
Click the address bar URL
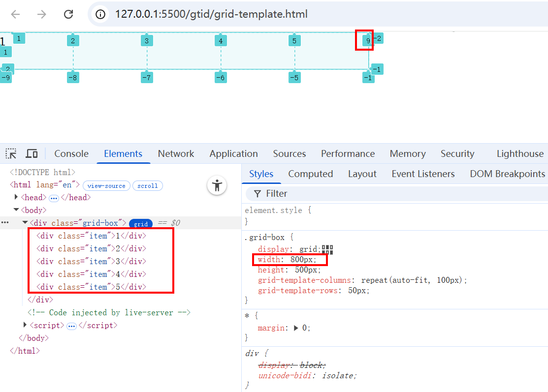[211, 14]
